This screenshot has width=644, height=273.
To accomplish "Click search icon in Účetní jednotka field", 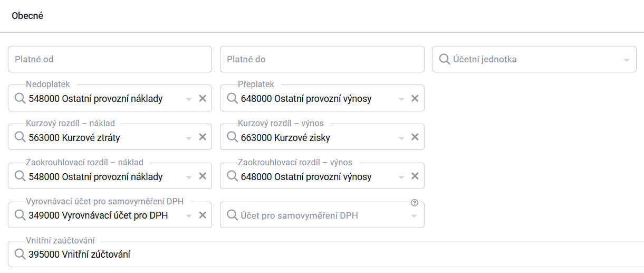I will tap(444, 59).
